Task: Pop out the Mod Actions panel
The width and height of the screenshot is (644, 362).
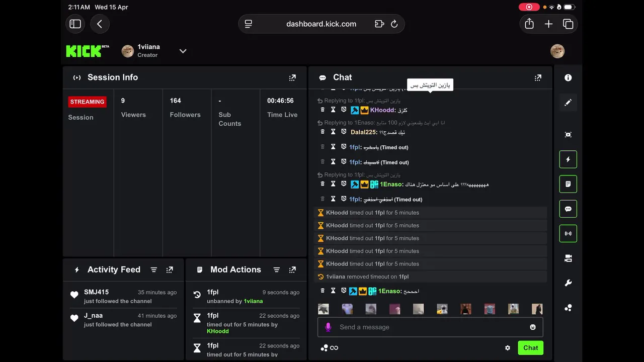Action: 292,270
